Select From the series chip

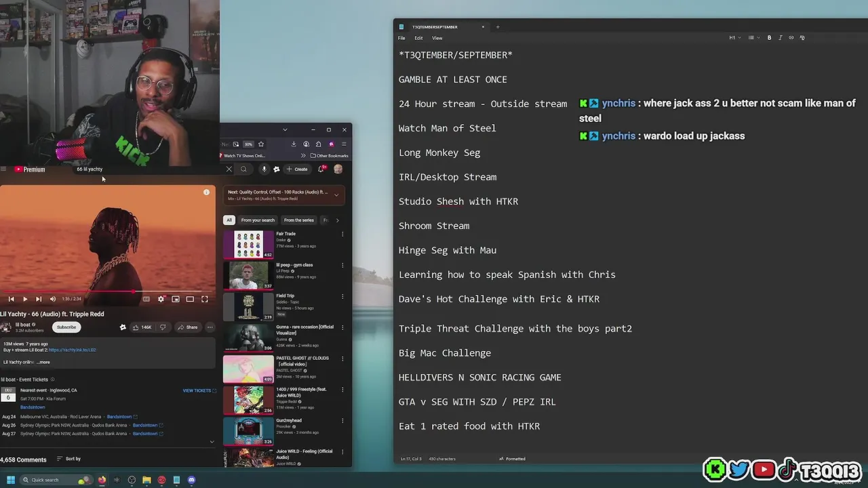[299, 220]
